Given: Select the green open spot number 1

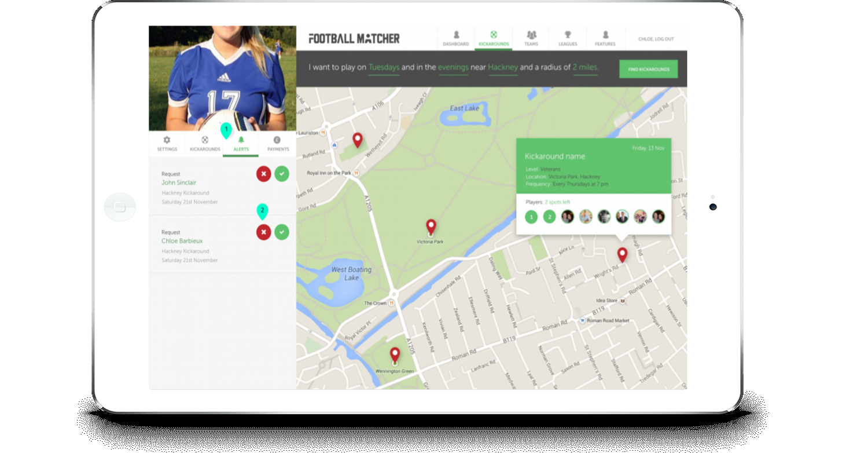Looking at the screenshot, I should pyautogui.click(x=531, y=217).
